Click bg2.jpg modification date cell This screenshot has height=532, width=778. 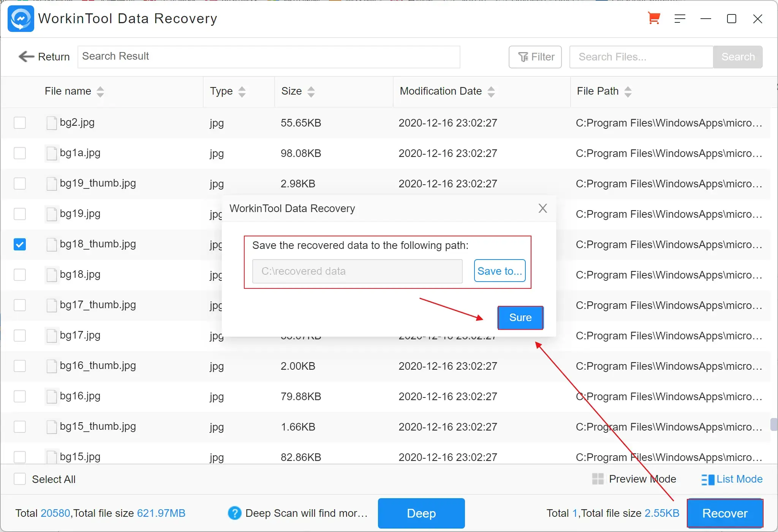tap(448, 123)
